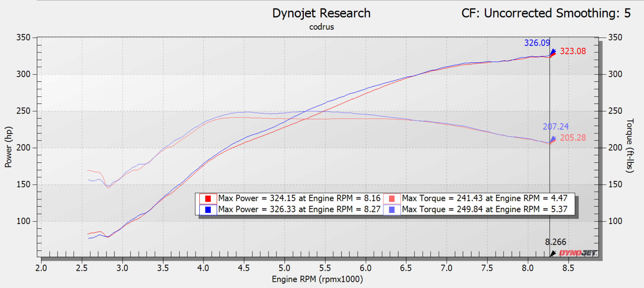Click the Torque (ft-lbs) axis label
The width and height of the screenshot is (644, 288).
[x=630, y=146]
